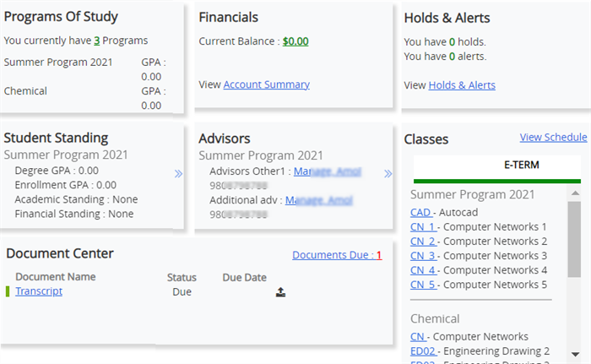Open CN 5 Computer Networks 5 class
591x364 pixels.
[423, 284]
